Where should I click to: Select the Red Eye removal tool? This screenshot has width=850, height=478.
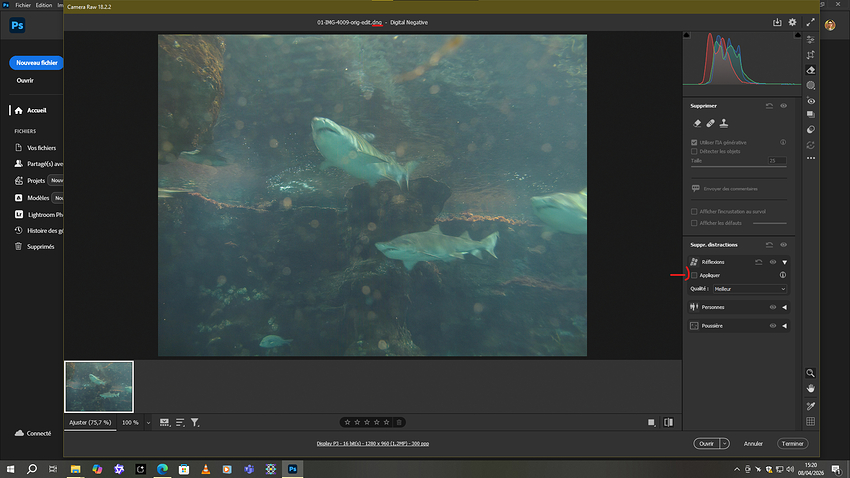[811, 101]
